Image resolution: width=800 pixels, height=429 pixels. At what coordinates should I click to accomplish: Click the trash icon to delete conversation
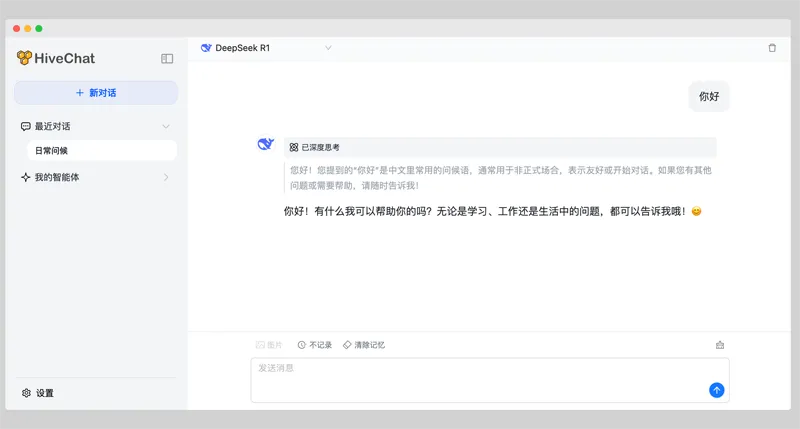[x=771, y=48]
